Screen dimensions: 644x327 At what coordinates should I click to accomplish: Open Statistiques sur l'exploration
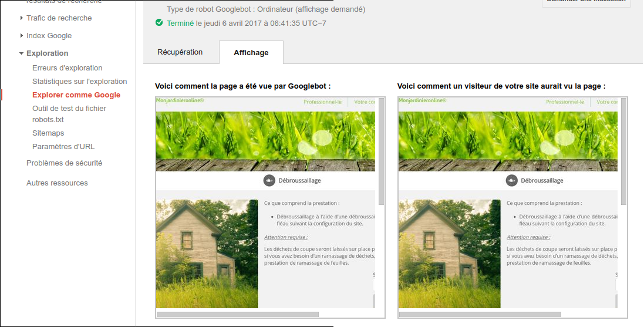click(x=80, y=82)
